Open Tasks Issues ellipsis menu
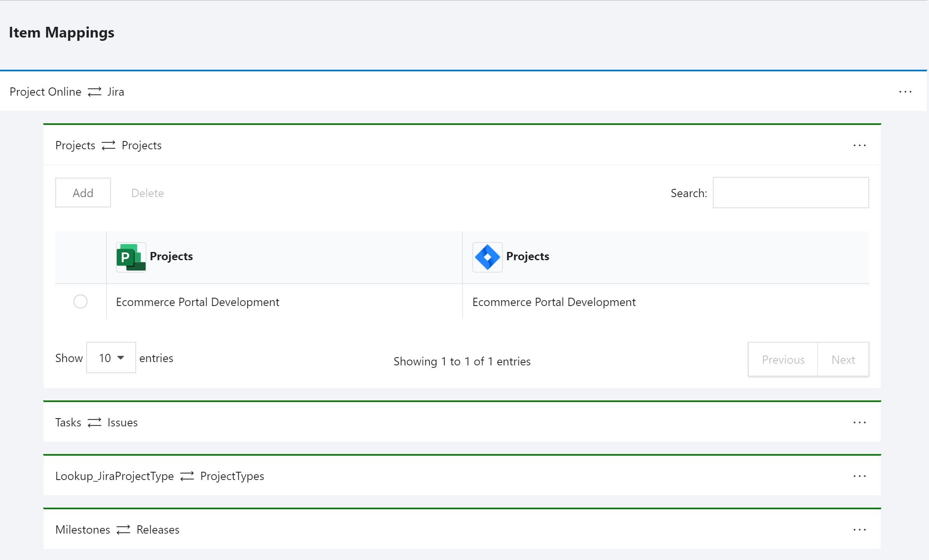The image size is (929, 560). click(859, 422)
